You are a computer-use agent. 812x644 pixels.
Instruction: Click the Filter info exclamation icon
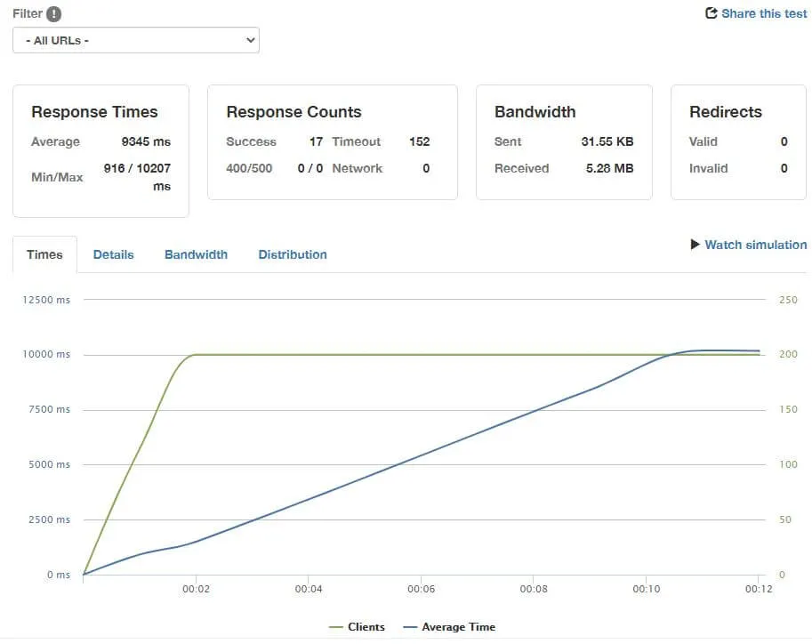point(53,14)
